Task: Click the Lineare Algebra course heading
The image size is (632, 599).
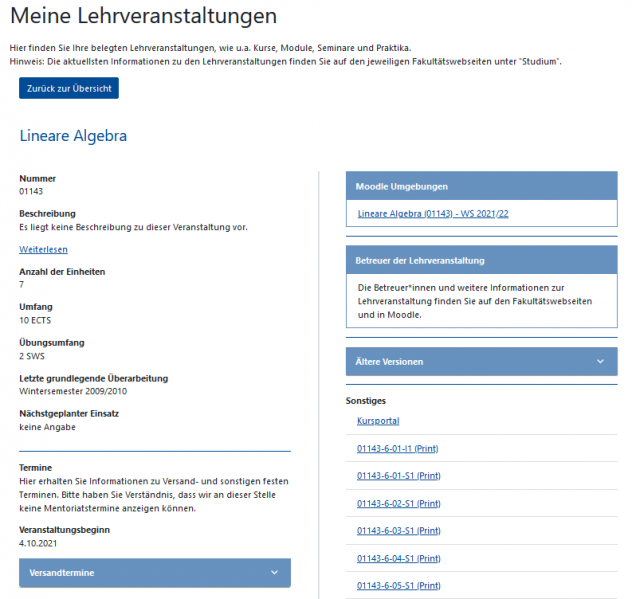Action: tap(73, 136)
